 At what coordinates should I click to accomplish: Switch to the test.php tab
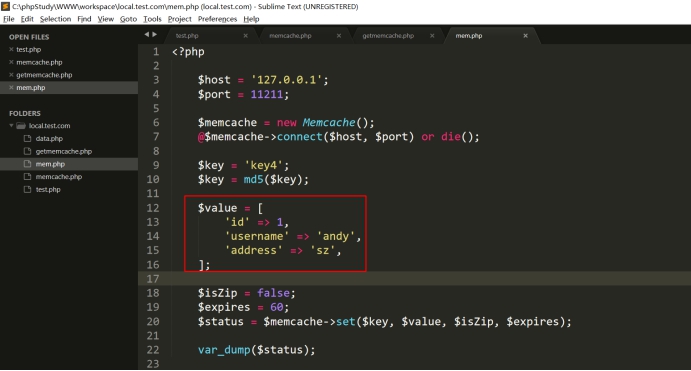(x=187, y=36)
